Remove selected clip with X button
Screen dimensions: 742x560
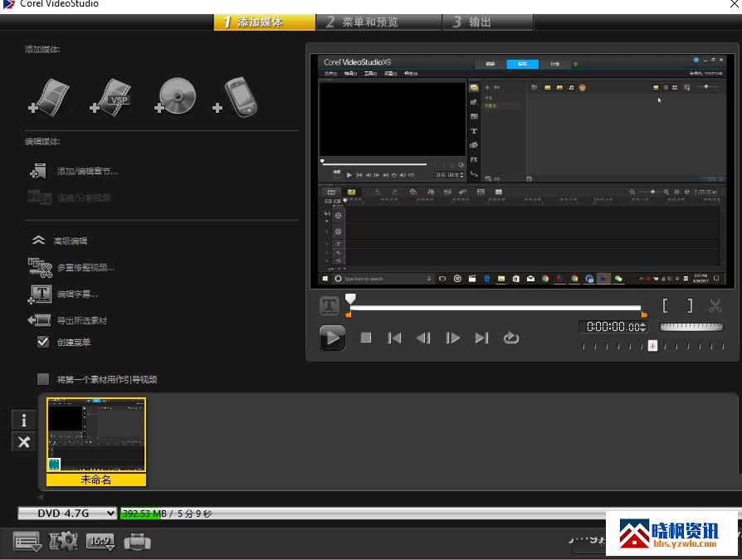tap(24, 442)
